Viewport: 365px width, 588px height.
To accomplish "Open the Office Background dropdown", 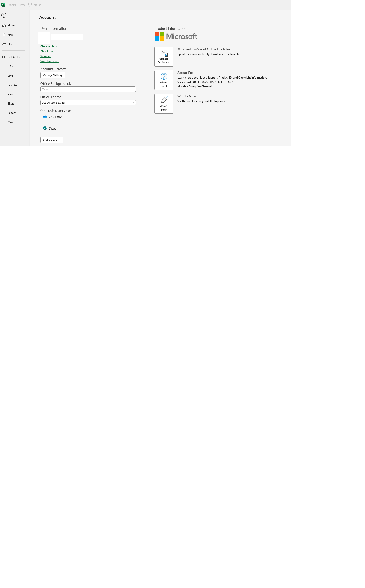I will click(x=88, y=89).
